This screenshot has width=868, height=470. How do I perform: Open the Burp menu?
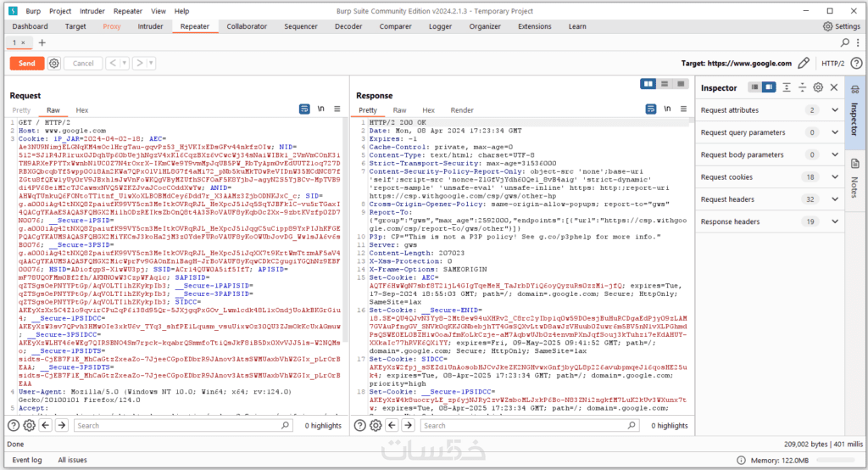(x=33, y=11)
